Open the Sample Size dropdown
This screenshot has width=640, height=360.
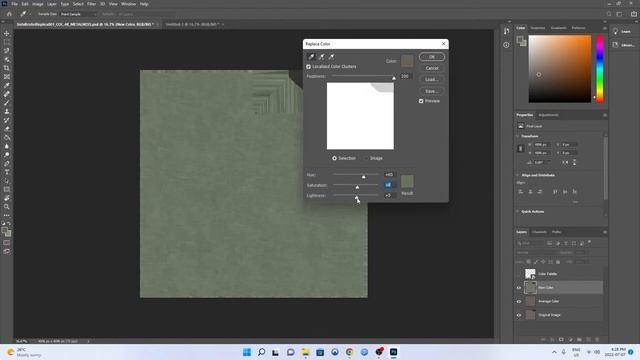coord(78,14)
